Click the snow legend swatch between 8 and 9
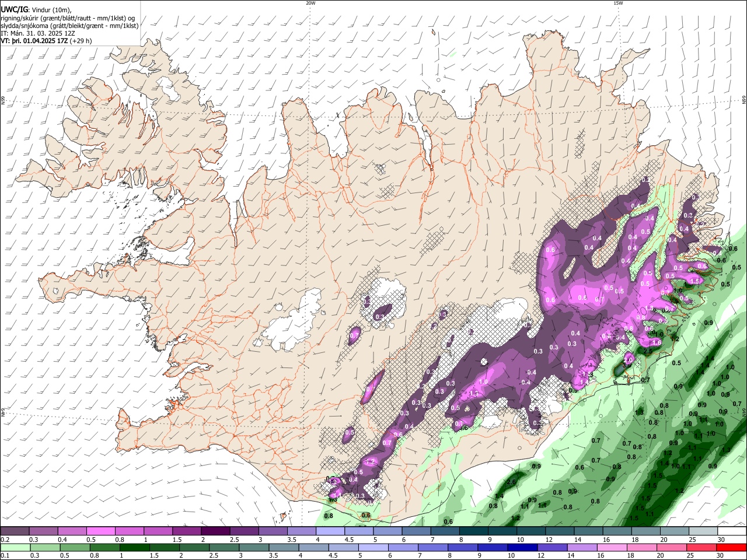Viewport: 747px width, 560px height. click(473, 531)
